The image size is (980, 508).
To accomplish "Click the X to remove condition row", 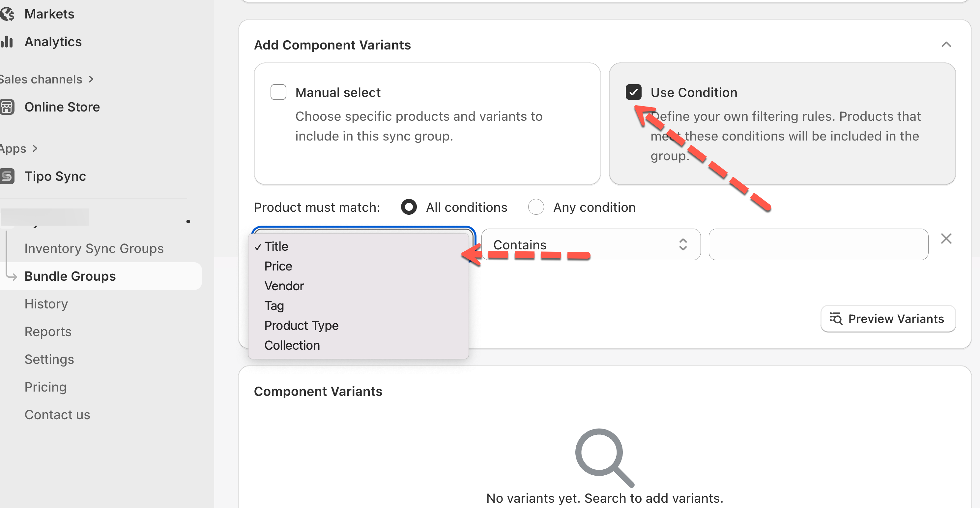I will pyautogui.click(x=946, y=239).
